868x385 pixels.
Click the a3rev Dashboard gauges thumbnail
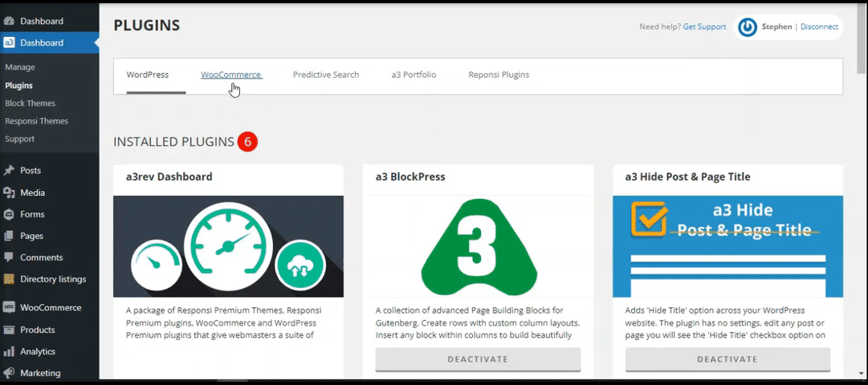228,247
